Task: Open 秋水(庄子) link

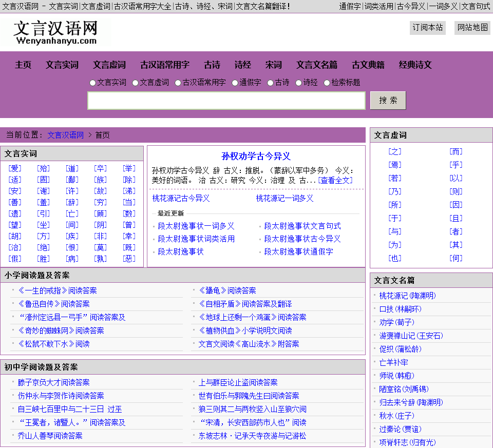Action: 397,416
